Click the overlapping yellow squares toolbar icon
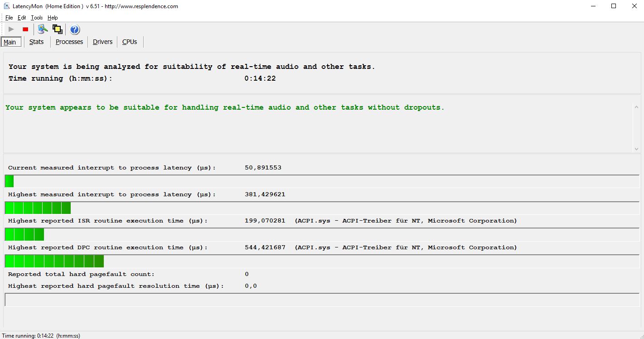The height and width of the screenshot is (339, 644). click(x=58, y=29)
